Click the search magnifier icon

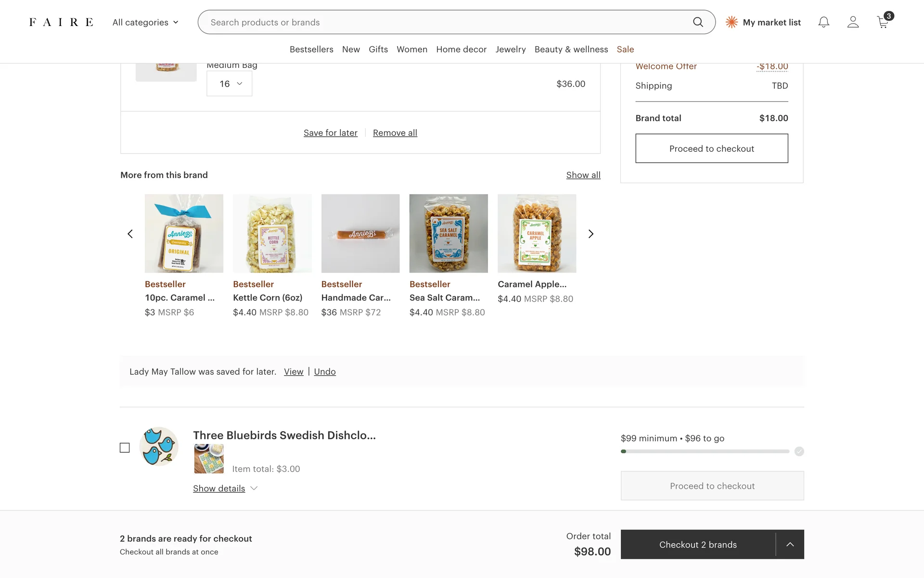point(698,22)
